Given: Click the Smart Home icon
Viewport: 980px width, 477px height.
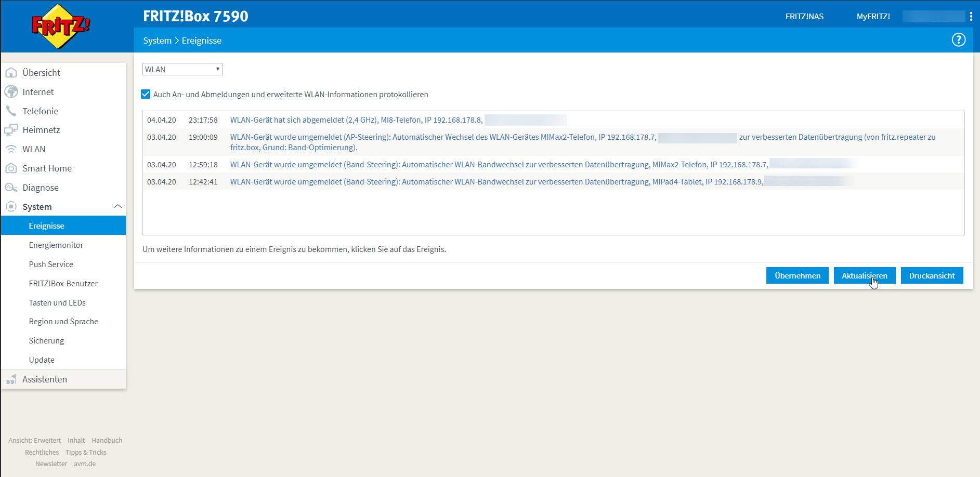Looking at the screenshot, I should coord(11,168).
